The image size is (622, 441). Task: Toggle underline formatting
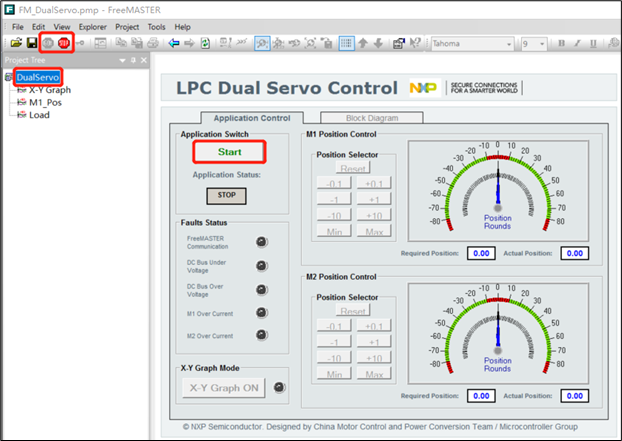click(593, 43)
